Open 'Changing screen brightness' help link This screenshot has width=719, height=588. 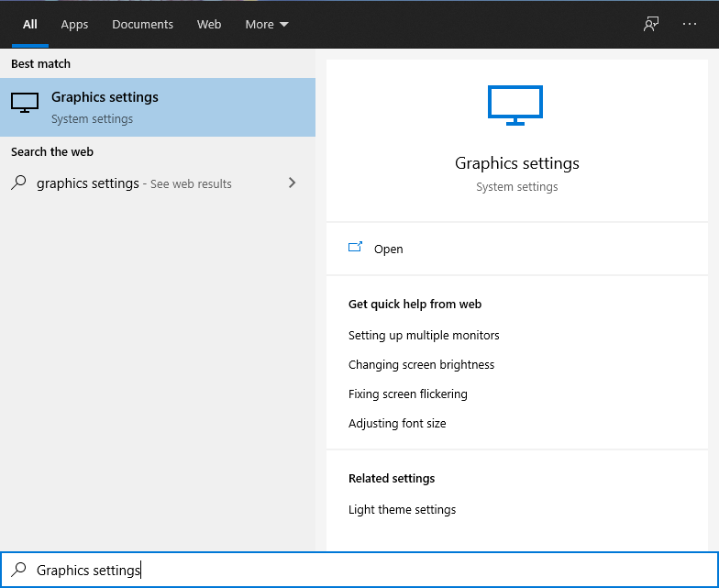[x=421, y=365]
